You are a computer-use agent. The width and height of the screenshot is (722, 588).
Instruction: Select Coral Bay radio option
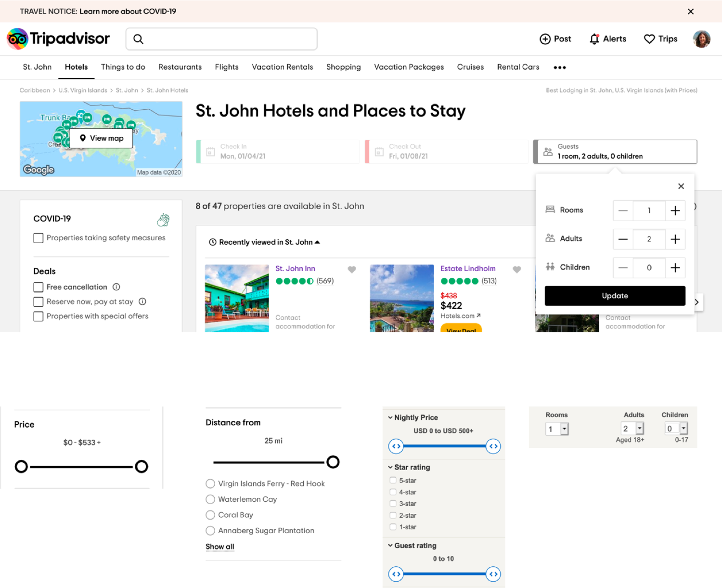210,515
